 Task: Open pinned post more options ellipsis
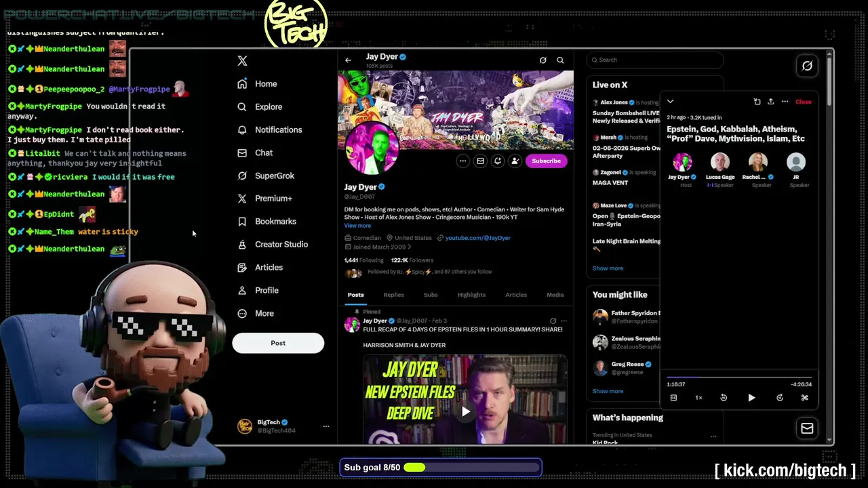pyautogui.click(x=564, y=321)
